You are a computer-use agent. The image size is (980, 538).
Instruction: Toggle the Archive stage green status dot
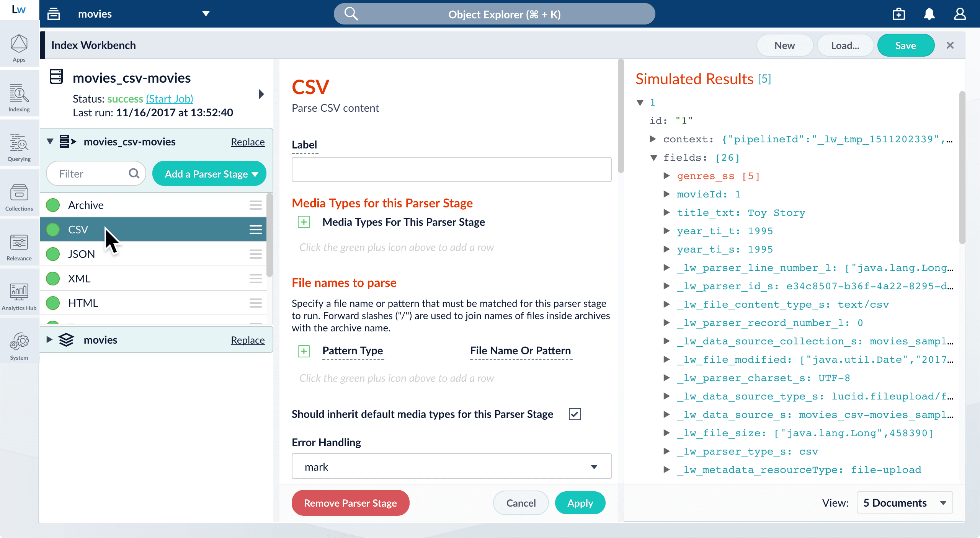(53, 205)
